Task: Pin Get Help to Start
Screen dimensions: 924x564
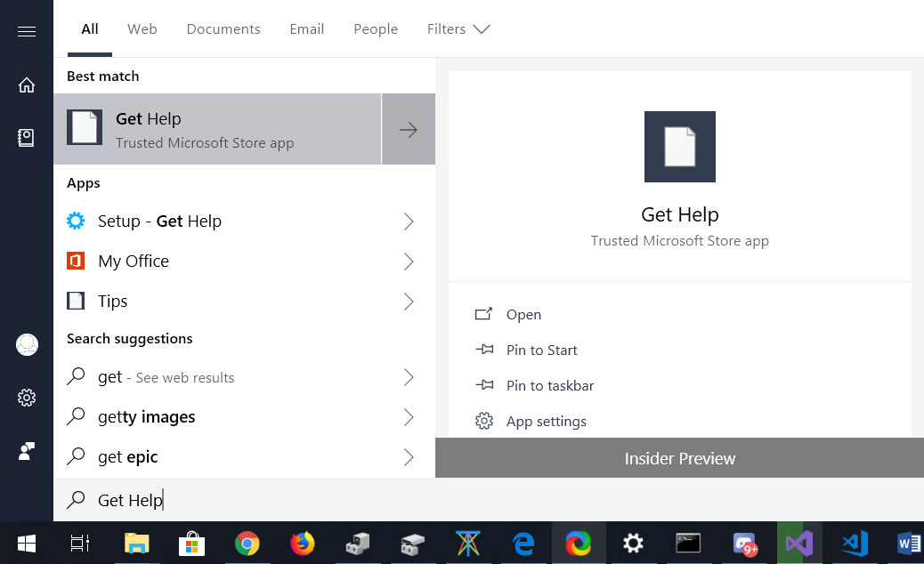Action: tap(541, 350)
